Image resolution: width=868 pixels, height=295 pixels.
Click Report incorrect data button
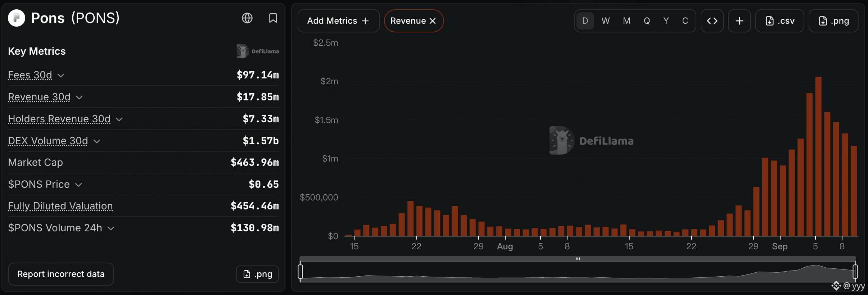click(x=61, y=274)
